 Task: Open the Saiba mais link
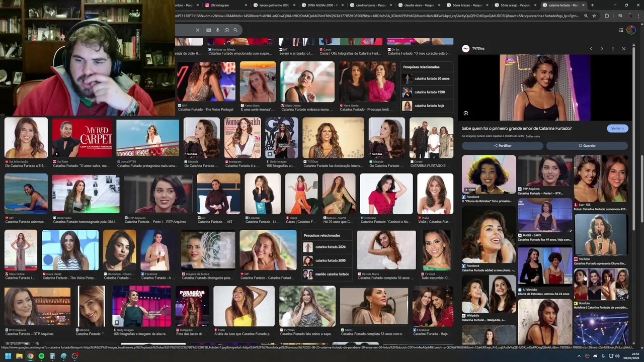tap(533, 136)
